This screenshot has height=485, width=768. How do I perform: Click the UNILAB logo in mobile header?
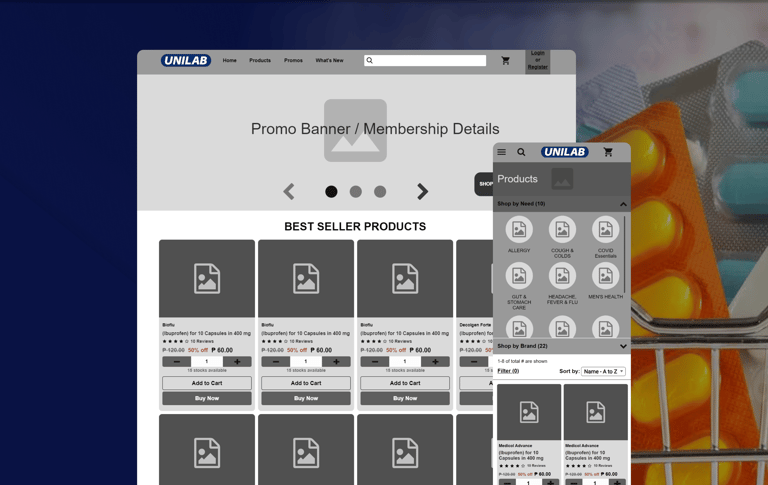pos(565,152)
